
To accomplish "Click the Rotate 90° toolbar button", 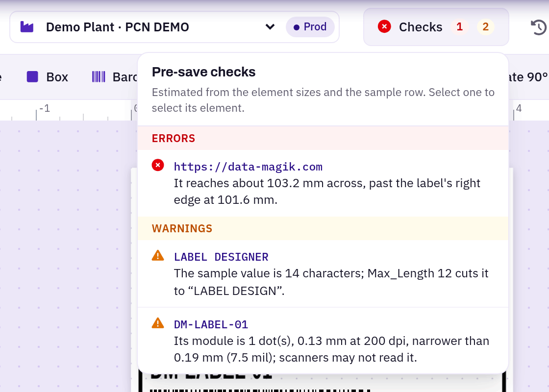I will [528, 77].
